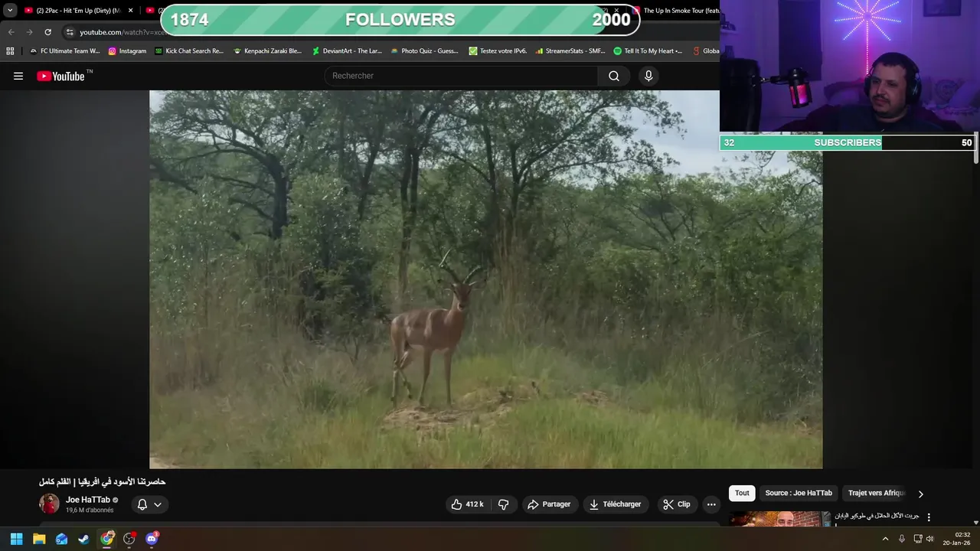The image size is (980, 551).
Task: Open the notification bell dropdown for Joe HaTTab
Action: click(149, 504)
